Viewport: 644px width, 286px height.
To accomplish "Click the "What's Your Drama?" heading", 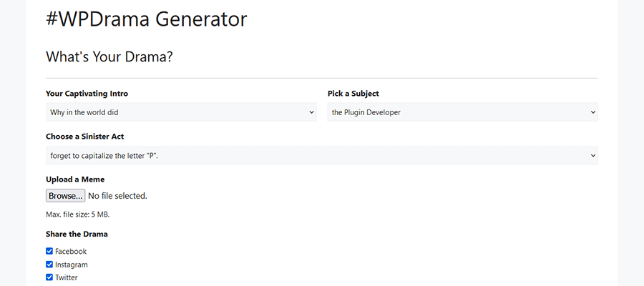I will tap(109, 57).
